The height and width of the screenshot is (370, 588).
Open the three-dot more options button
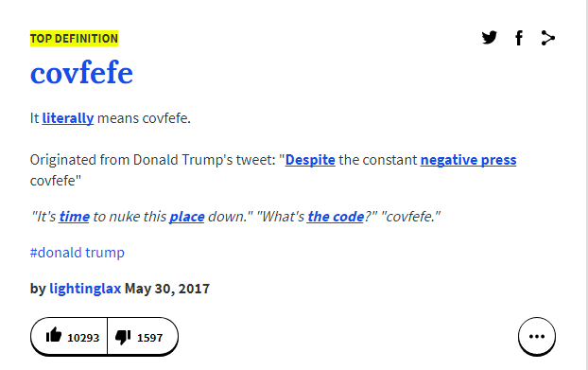click(x=537, y=336)
